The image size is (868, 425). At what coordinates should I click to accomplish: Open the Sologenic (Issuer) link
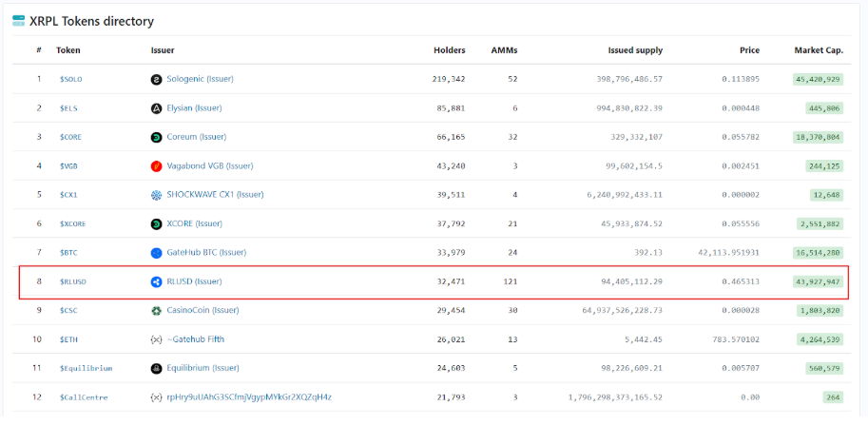click(x=201, y=79)
